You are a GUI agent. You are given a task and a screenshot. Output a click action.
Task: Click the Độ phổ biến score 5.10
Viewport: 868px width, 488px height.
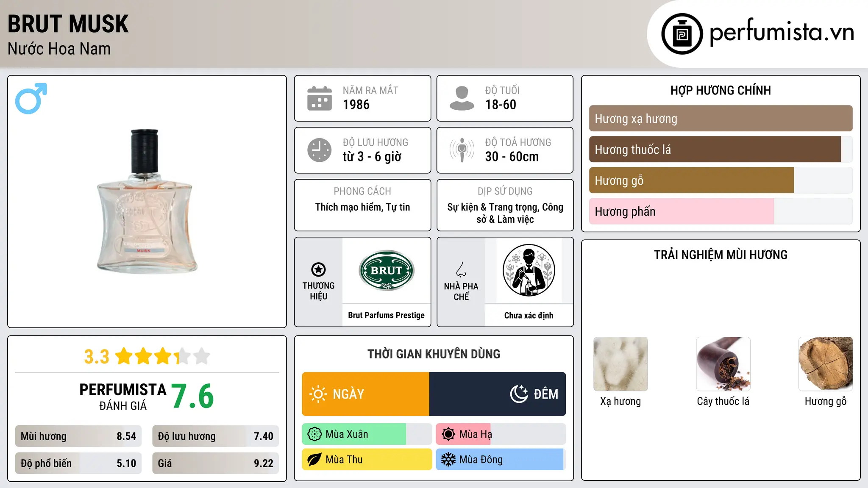pos(126,463)
